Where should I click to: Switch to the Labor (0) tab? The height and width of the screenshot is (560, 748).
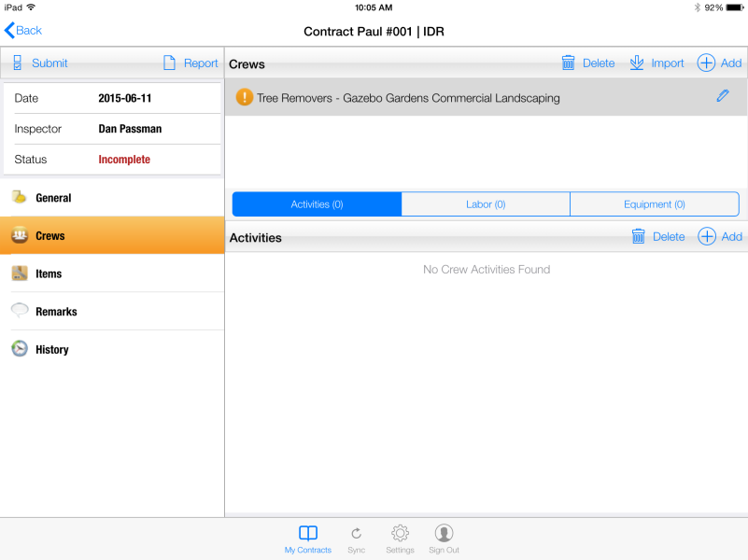(x=486, y=204)
